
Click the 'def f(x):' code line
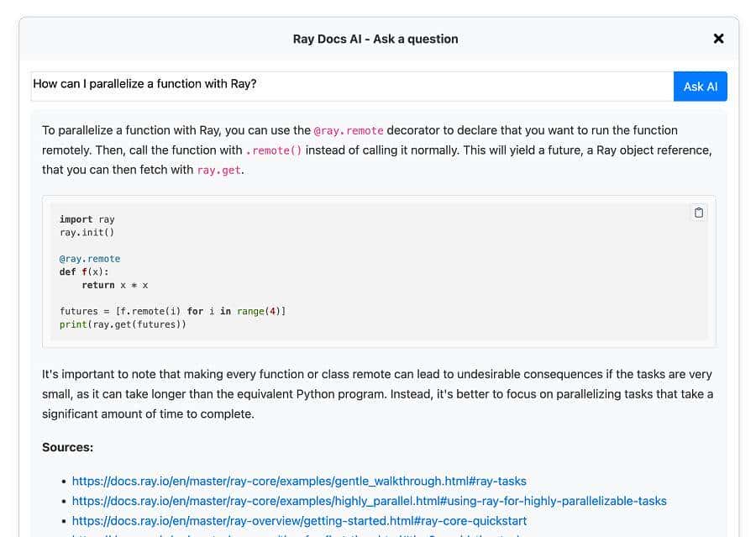tap(84, 272)
